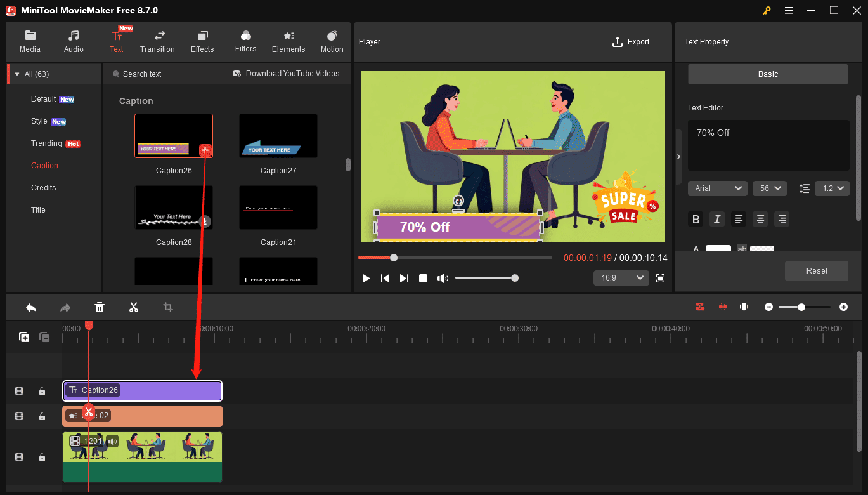Open the 16:9 aspect ratio dropdown

point(621,278)
